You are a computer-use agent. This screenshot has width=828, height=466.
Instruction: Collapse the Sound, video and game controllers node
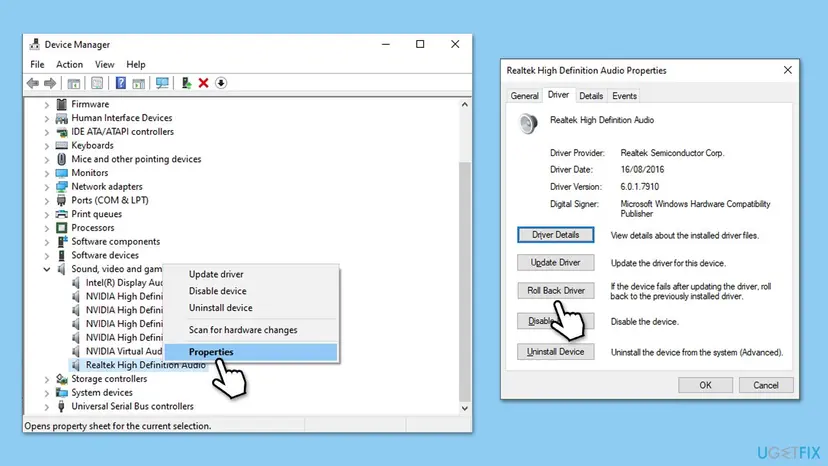point(46,269)
